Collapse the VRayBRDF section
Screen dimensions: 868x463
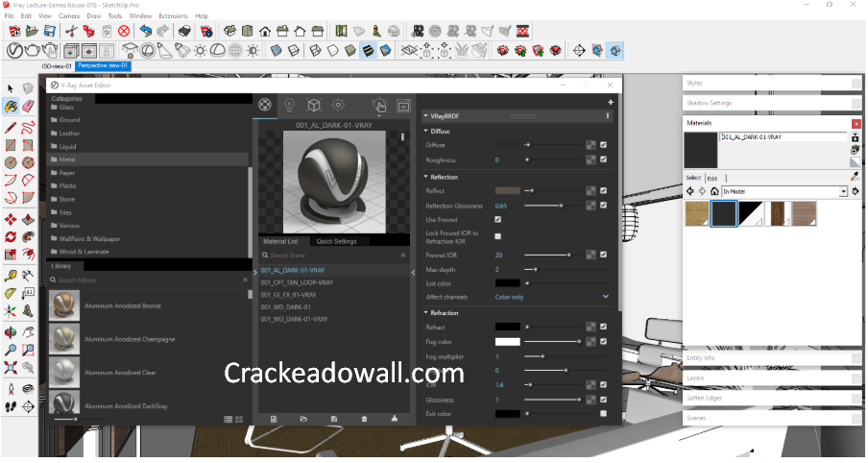tap(425, 116)
